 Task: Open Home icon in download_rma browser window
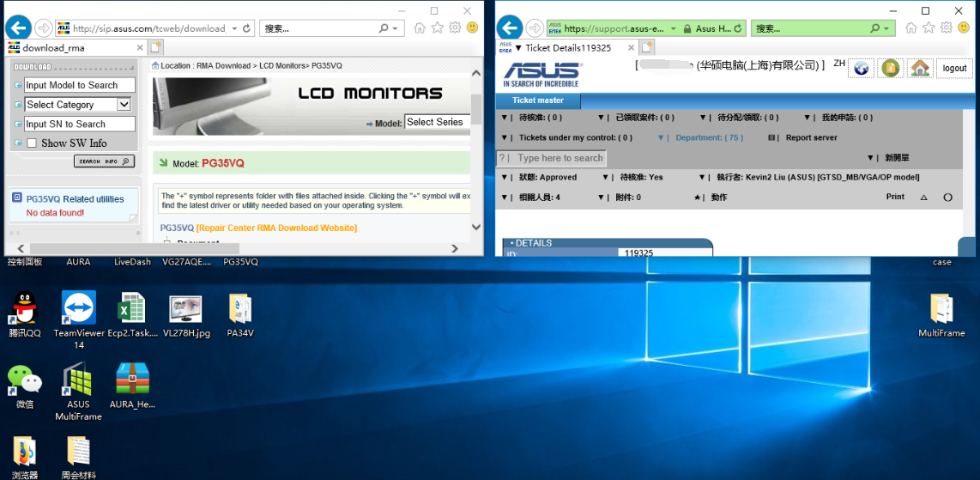(x=420, y=28)
